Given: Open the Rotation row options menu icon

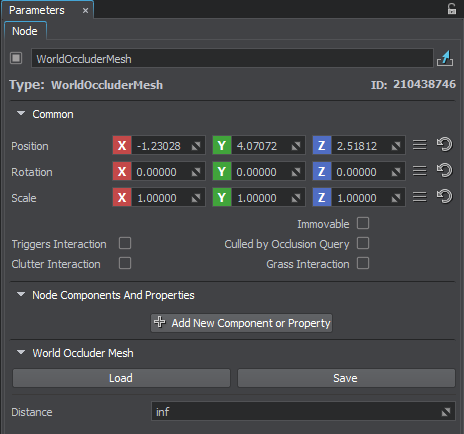Looking at the screenshot, I should (x=420, y=171).
